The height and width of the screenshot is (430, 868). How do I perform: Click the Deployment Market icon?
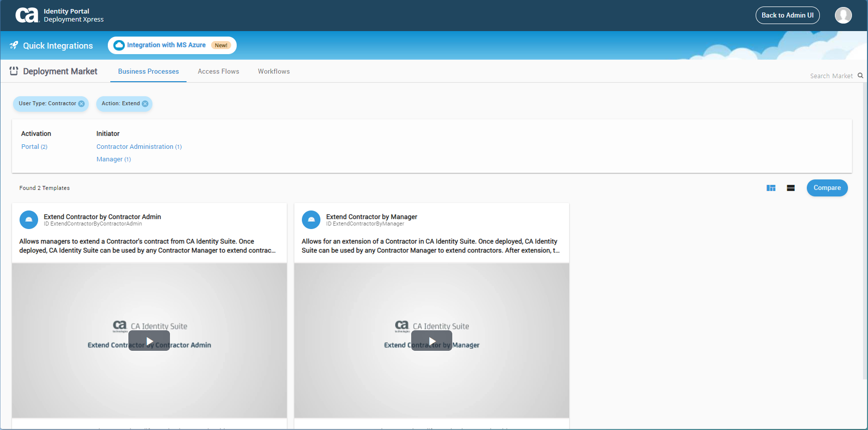tap(14, 71)
